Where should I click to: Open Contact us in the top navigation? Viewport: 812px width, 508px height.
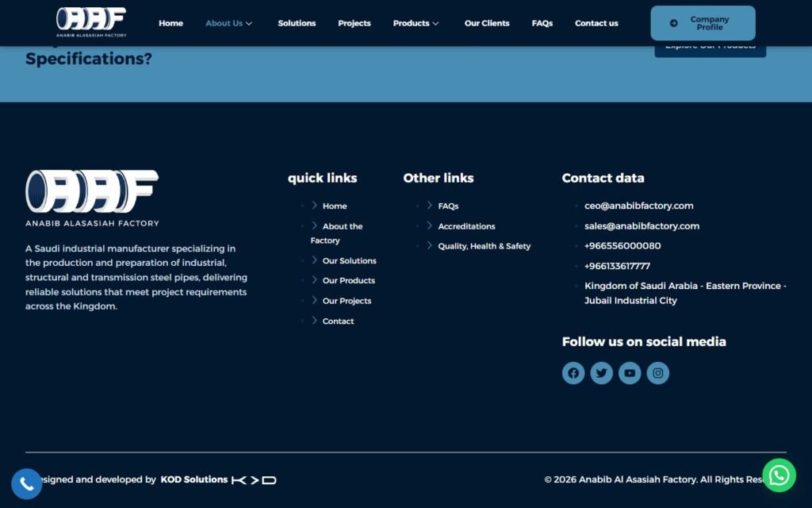596,23
